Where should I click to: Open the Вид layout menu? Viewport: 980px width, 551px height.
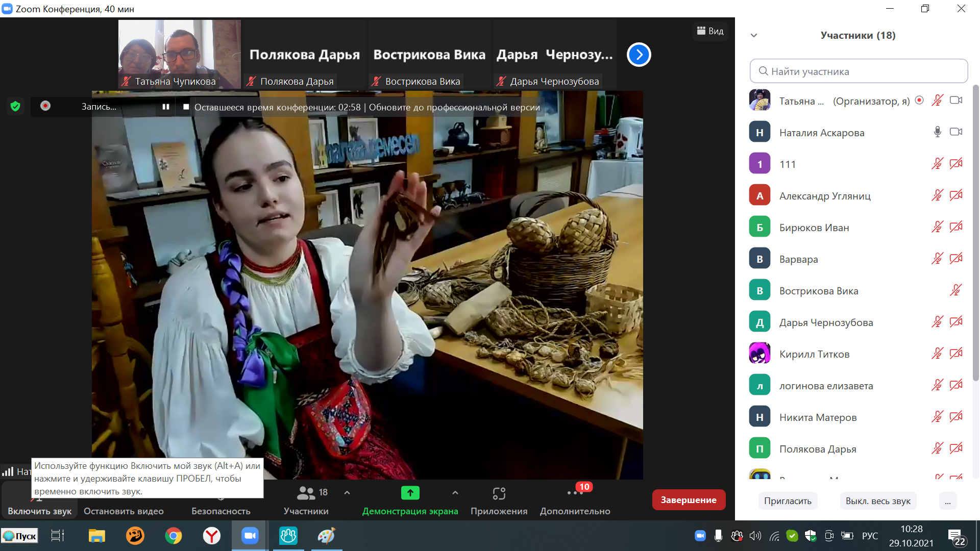click(x=710, y=31)
